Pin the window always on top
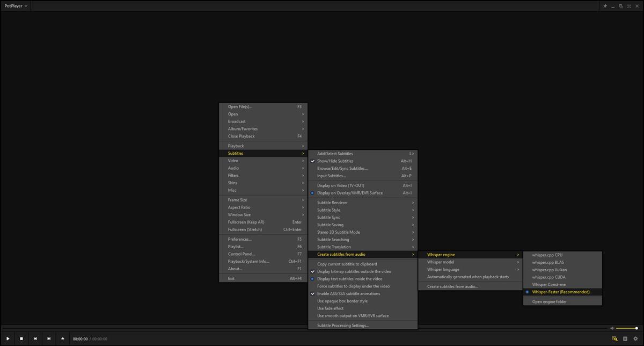 tap(605, 6)
